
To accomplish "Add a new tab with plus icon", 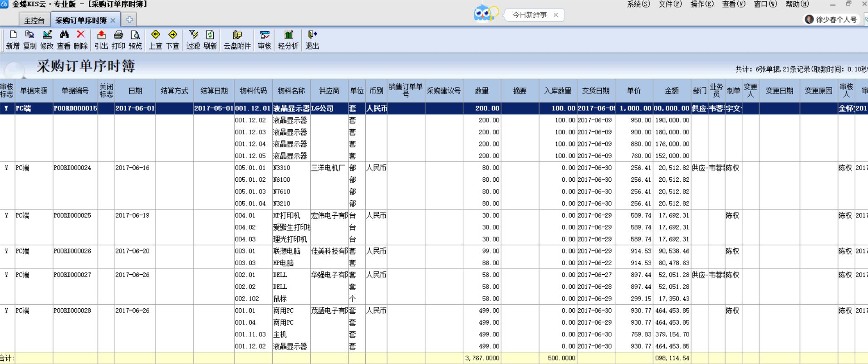I will point(129,19).
